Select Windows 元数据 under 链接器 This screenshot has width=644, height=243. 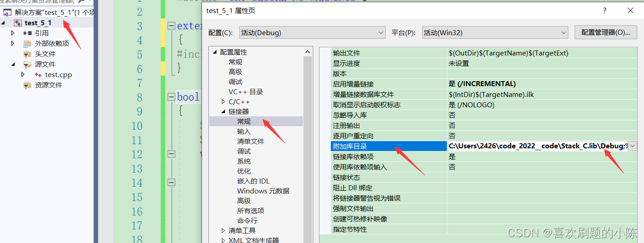[x=263, y=191]
